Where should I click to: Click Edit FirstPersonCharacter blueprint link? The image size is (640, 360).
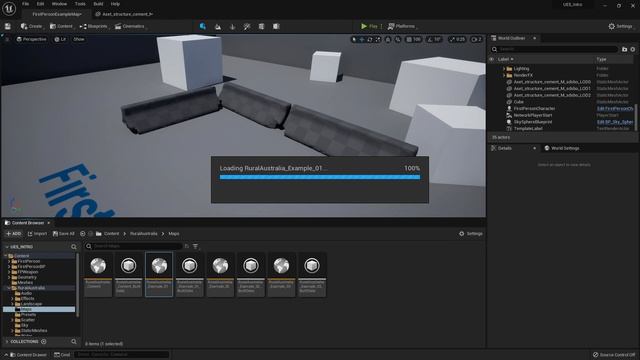(x=615, y=109)
